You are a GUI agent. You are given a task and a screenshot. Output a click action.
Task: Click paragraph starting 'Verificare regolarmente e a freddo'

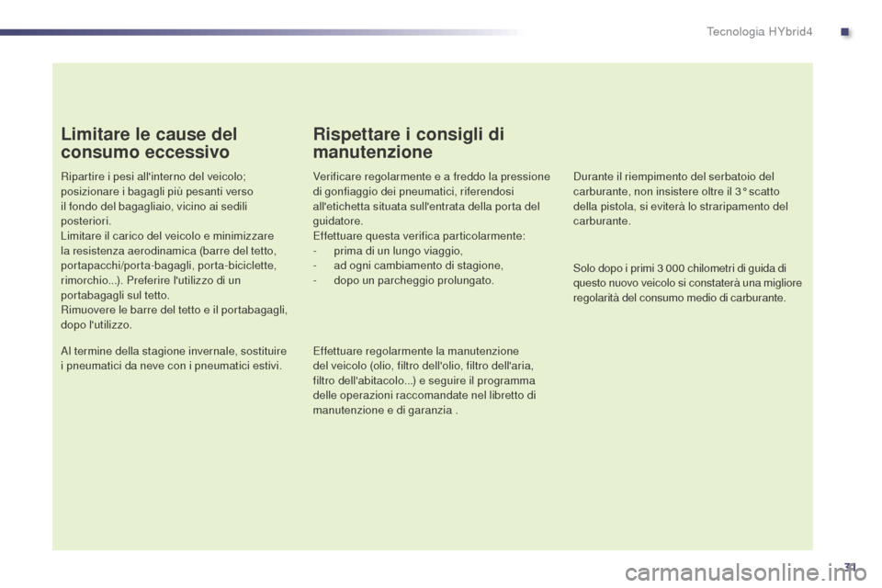tap(432, 198)
